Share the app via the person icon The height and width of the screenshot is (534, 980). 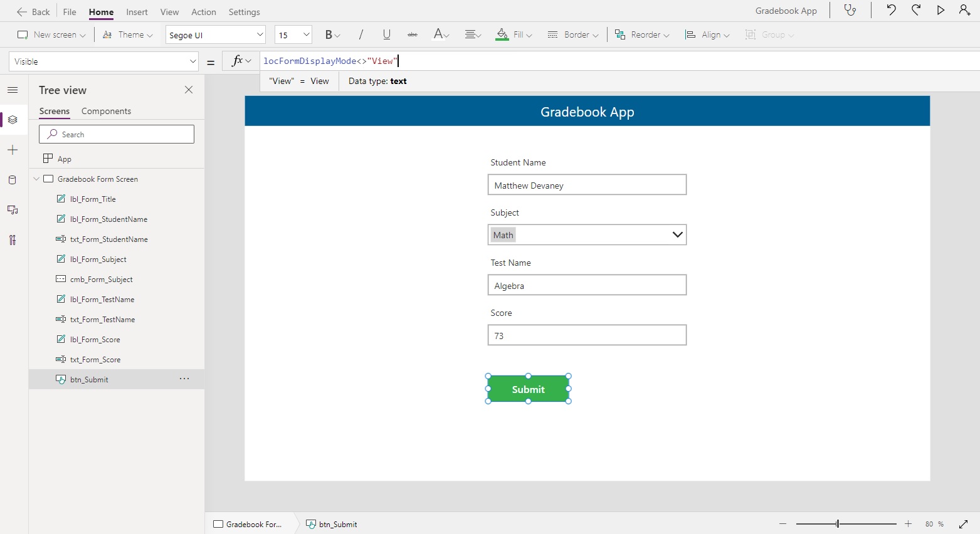coord(965,10)
